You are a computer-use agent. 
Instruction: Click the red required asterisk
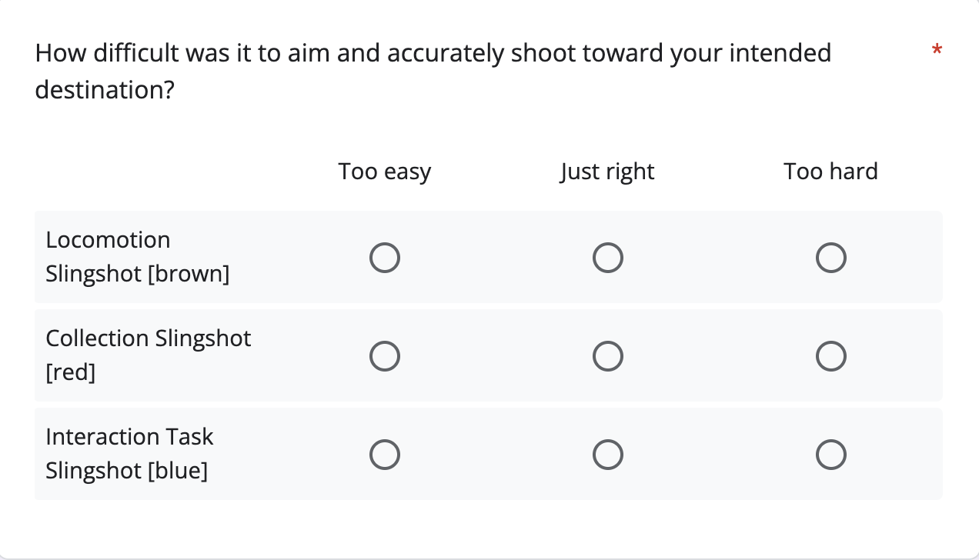[x=937, y=52]
